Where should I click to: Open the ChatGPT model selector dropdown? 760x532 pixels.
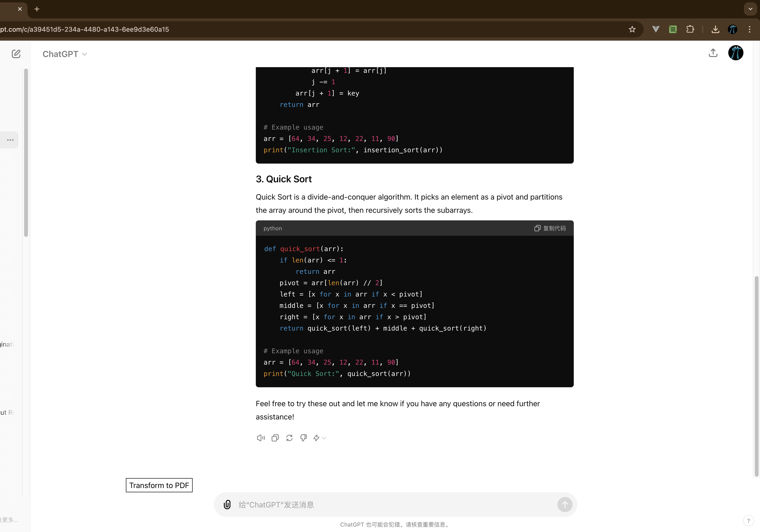pyautogui.click(x=65, y=54)
